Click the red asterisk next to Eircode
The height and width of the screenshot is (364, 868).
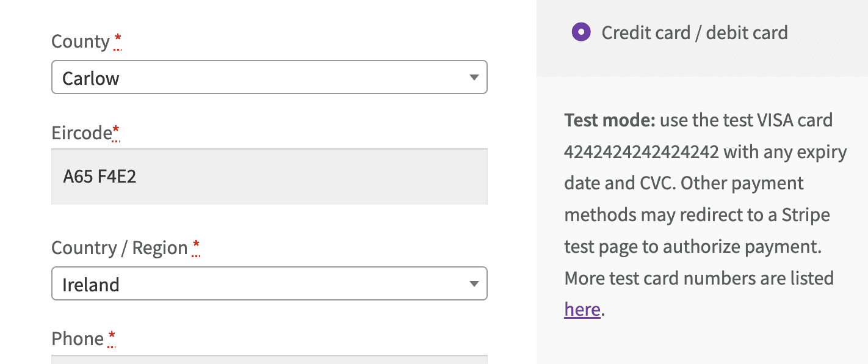(115, 129)
